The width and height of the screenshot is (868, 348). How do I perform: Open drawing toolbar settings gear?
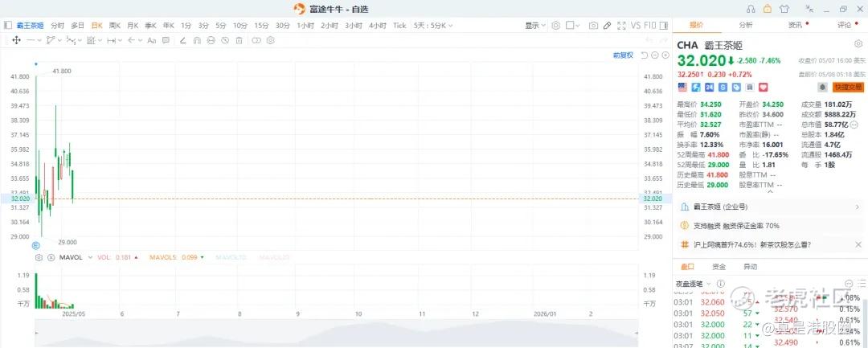[x=270, y=40]
